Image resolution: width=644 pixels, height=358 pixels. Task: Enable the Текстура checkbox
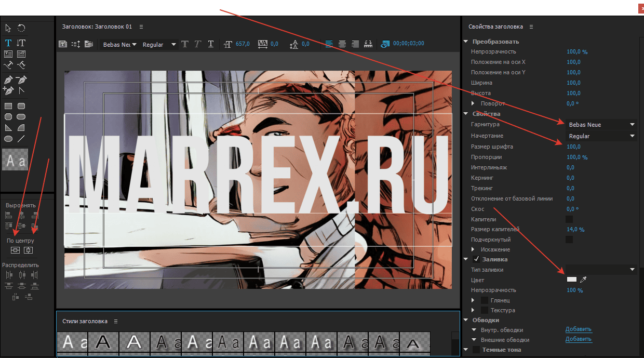[x=485, y=310]
